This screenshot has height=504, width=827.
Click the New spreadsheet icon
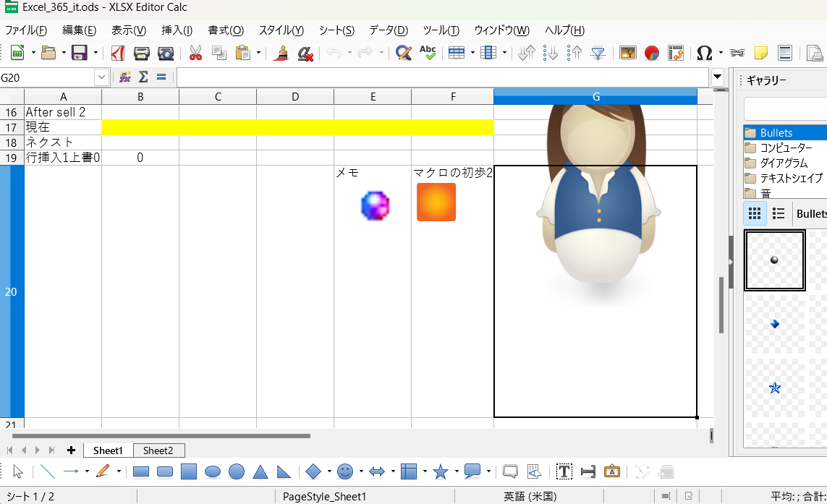17,53
